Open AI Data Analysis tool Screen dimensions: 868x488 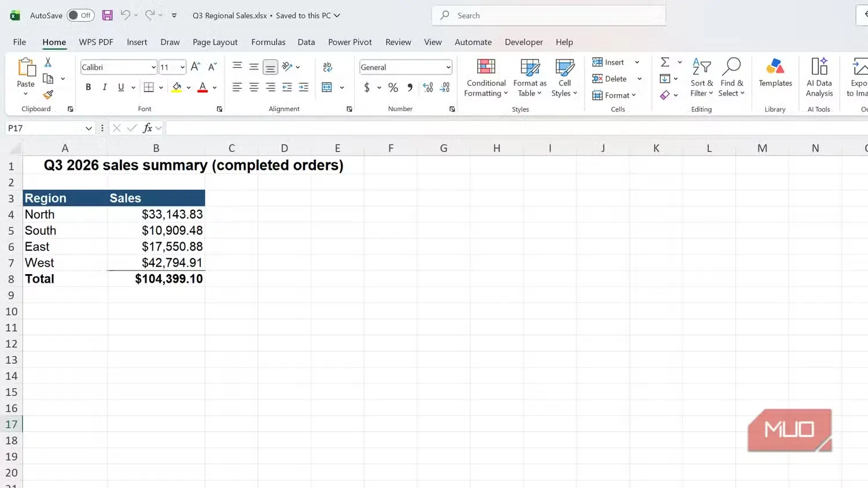819,77
